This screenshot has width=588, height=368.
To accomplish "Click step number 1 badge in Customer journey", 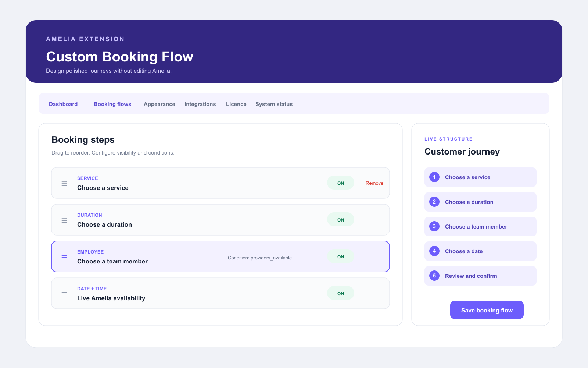I will pos(434,177).
